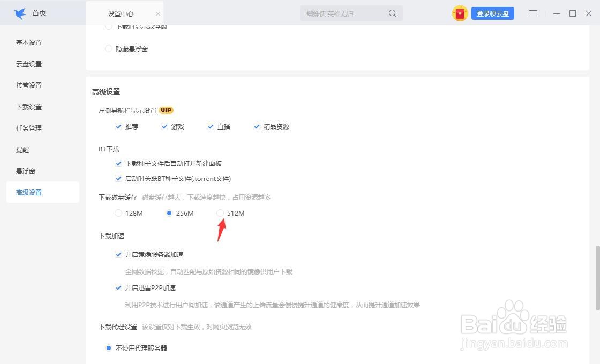Click the 下载磁盘缓存 label
The image size is (600, 364).
click(118, 198)
